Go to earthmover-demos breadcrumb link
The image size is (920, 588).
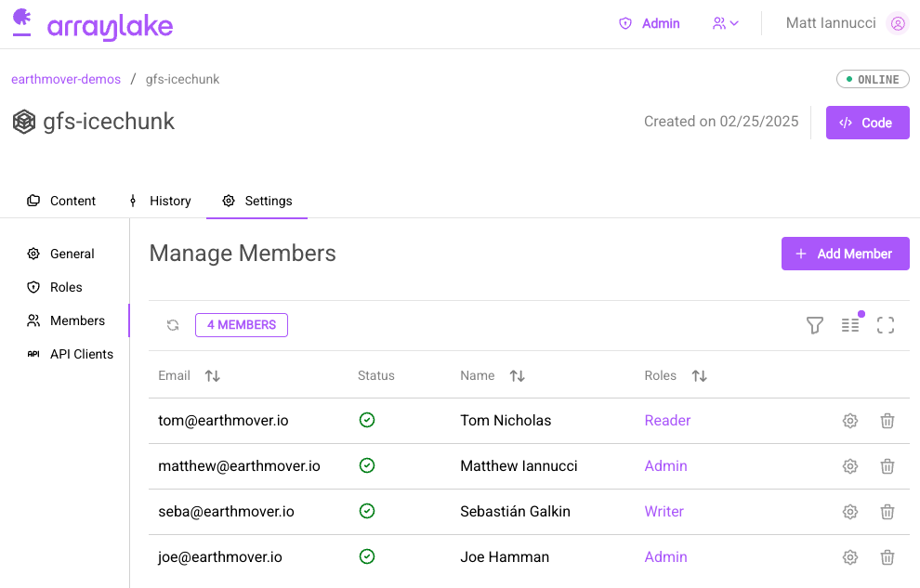(66, 79)
